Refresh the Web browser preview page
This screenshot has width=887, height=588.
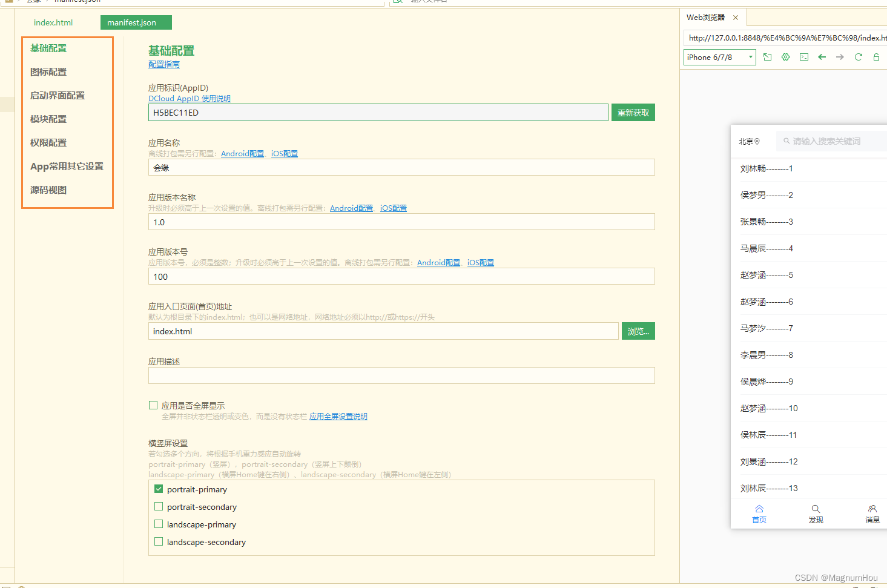858,57
